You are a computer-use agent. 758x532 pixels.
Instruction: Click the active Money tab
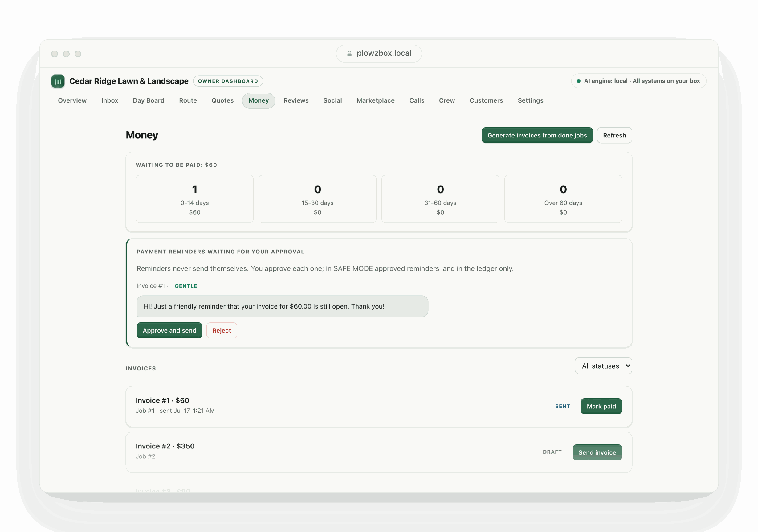point(259,100)
